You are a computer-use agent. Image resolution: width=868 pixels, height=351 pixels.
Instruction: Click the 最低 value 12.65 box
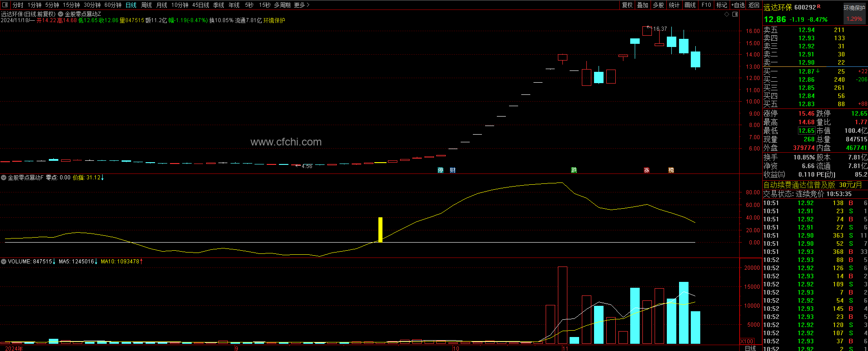[807, 131]
